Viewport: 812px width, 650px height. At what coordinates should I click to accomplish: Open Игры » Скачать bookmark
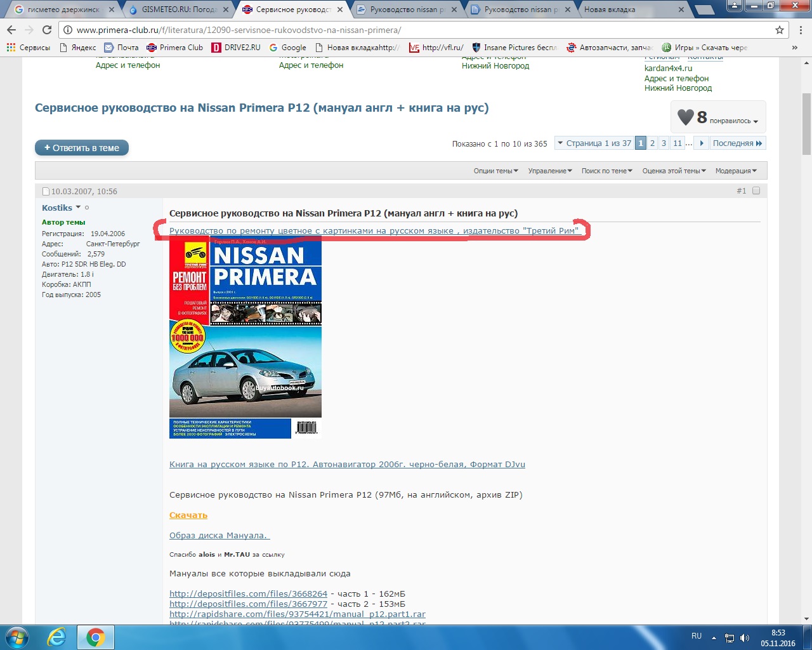[704, 48]
